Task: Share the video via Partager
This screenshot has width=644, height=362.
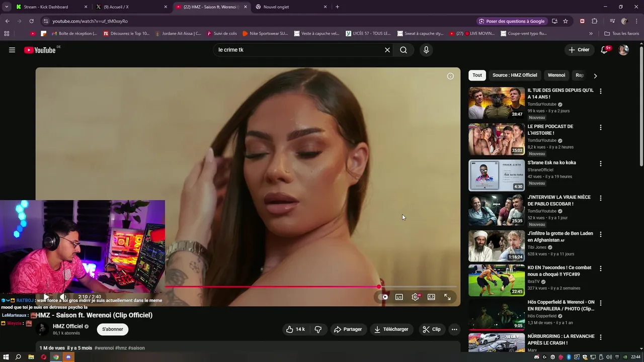Action: click(348, 329)
